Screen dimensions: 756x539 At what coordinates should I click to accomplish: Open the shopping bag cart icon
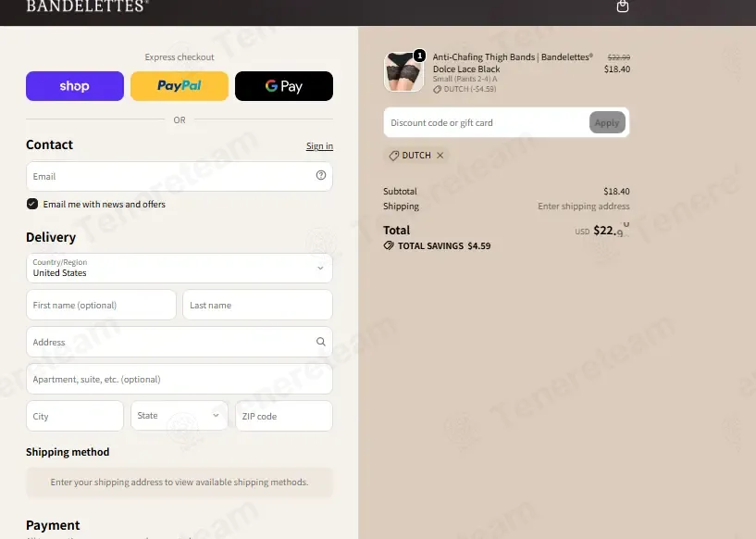pos(623,6)
